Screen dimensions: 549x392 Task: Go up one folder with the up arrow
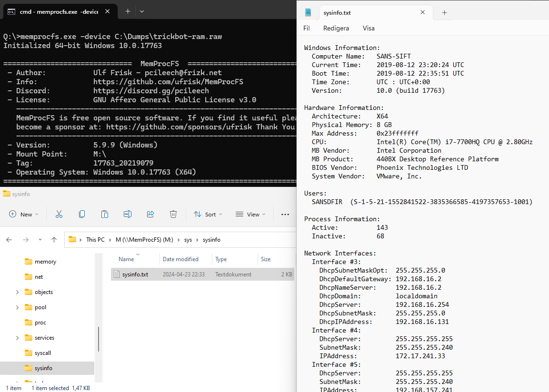point(54,240)
